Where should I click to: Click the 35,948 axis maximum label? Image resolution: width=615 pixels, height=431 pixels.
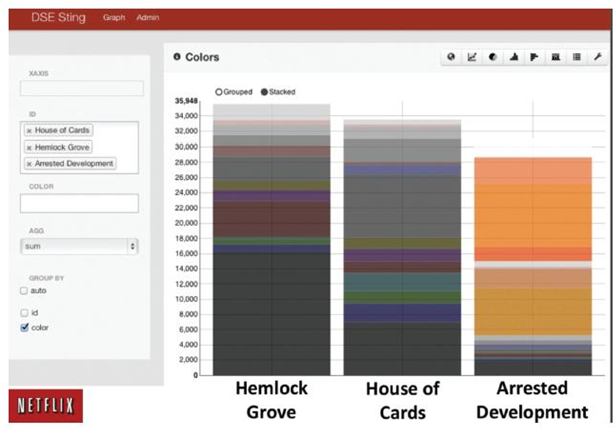186,101
